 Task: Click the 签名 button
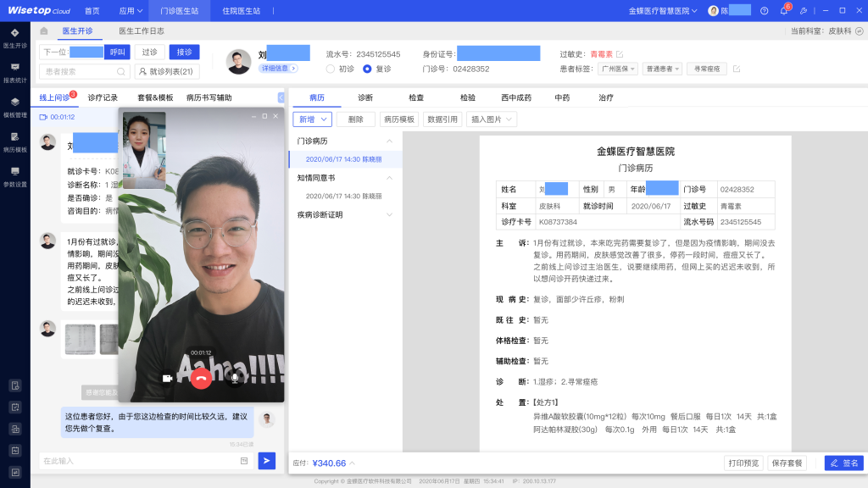pos(844,463)
